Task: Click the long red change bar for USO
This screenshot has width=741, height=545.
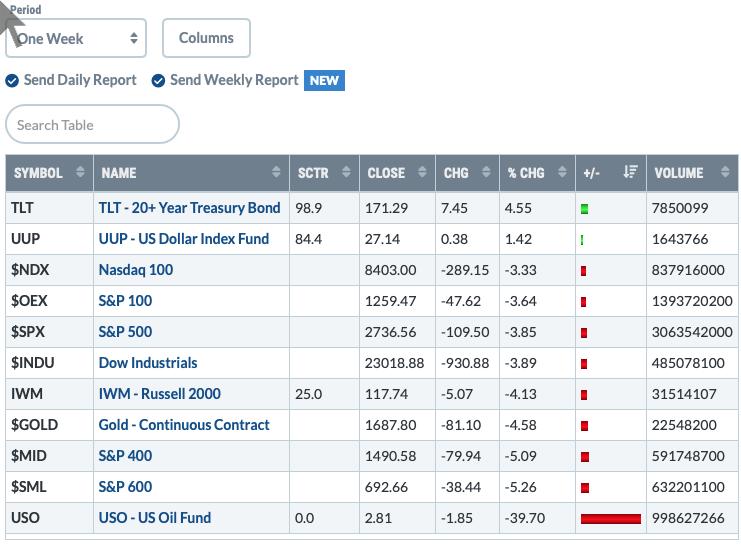Action: (611, 519)
